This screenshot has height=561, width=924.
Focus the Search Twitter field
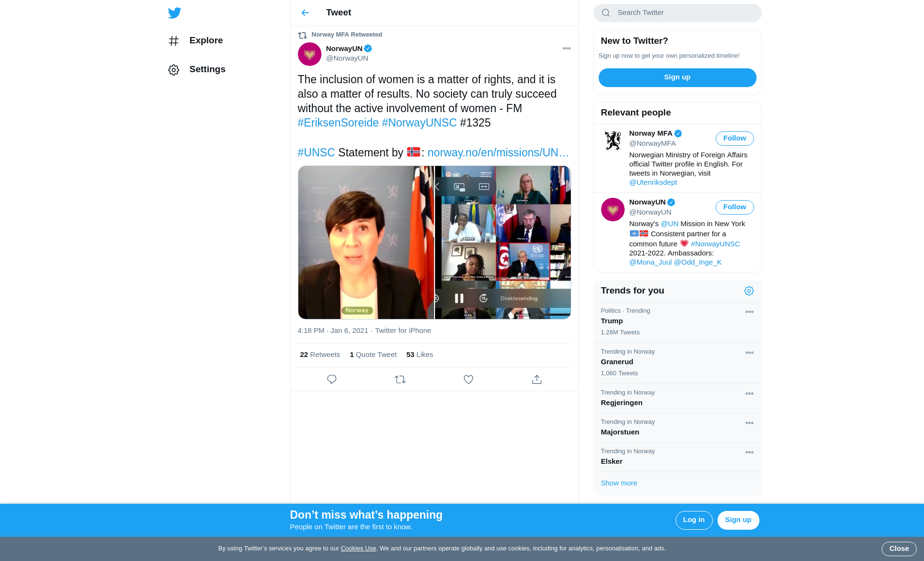[x=677, y=13]
